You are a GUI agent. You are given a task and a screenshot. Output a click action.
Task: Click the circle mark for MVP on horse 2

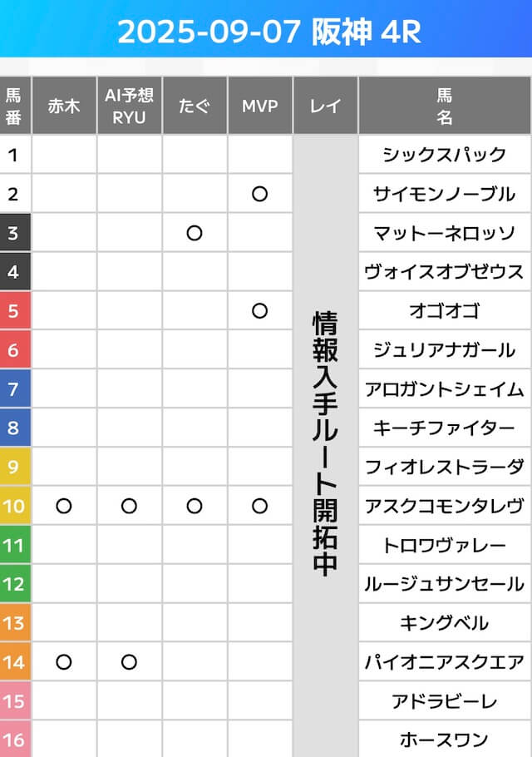(x=259, y=194)
